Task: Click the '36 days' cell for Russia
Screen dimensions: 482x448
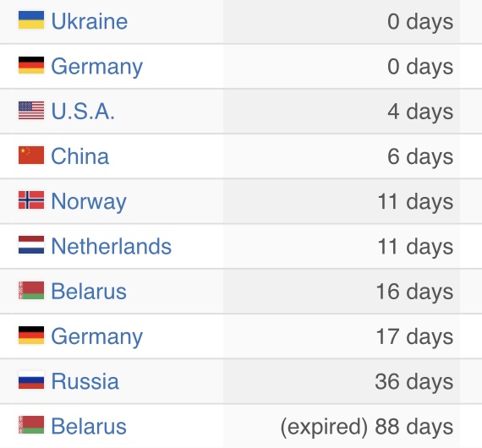Action: pos(342,381)
